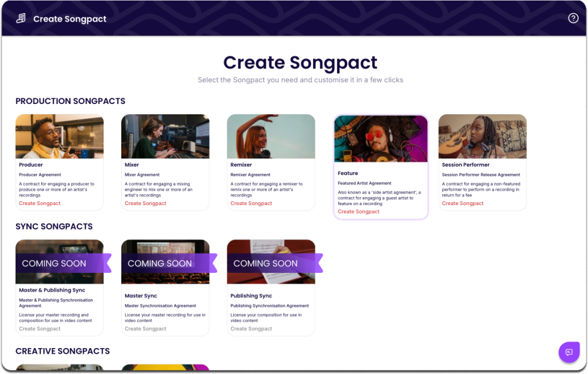Click the "Session Performer Release Agreement" subtitle
The height and width of the screenshot is (374, 588).
click(481, 175)
